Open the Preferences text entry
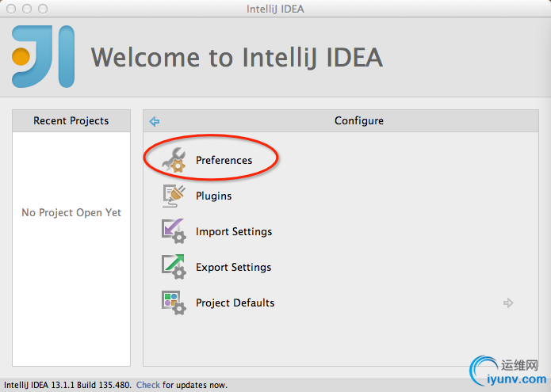 pyautogui.click(x=224, y=160)
